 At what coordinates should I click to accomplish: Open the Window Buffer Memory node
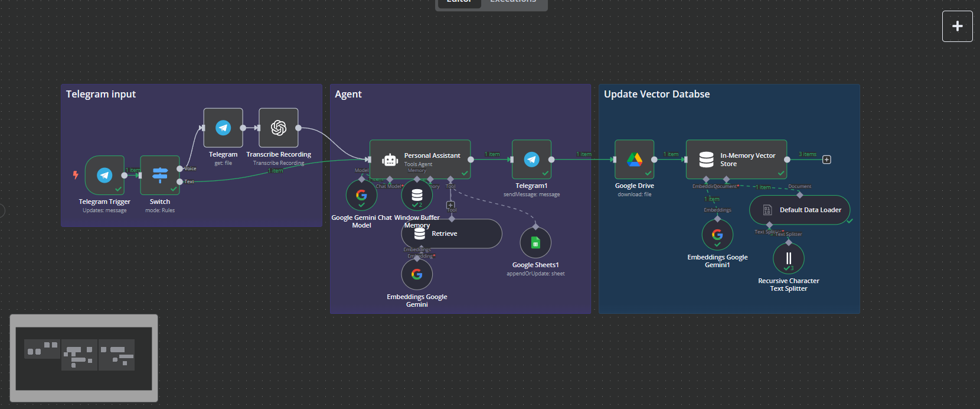pyautogui.click(x=417, y=195)
